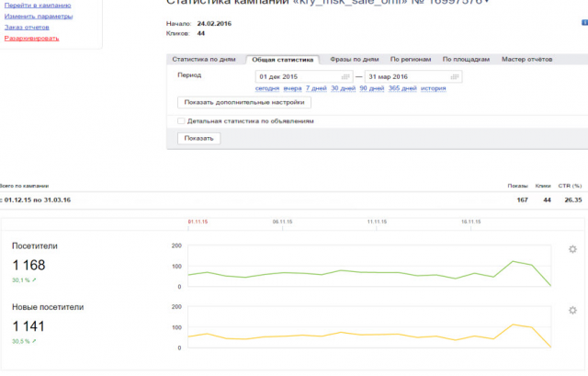Open the start date calendar icon
The height and width of the screenshot is (376, 588).
pyautogui.click(x=345, y=75)
